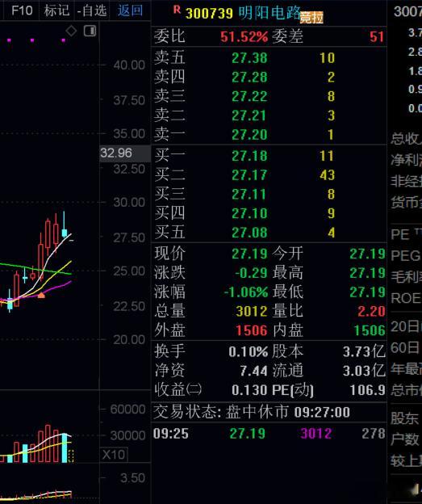
Task: Toggle the side panel layout icon
Action: pos(90,31)
